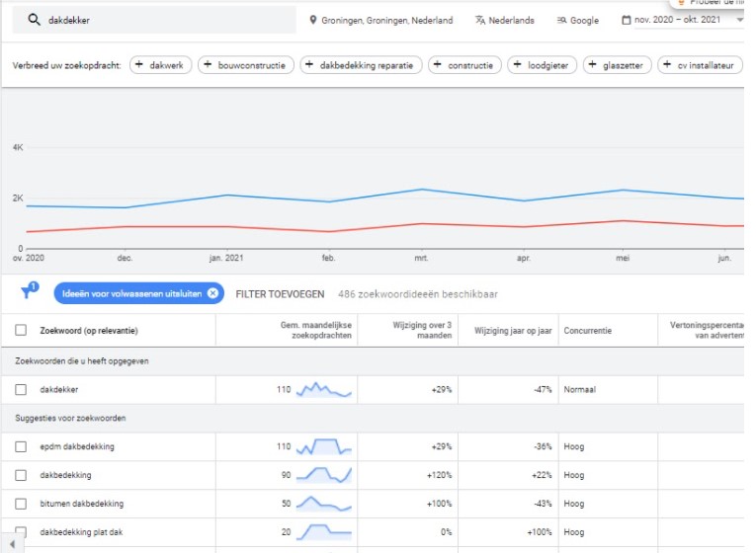756x553 pixels.
Task: Add bouwconstructie to search
Action: pos(246,65)
